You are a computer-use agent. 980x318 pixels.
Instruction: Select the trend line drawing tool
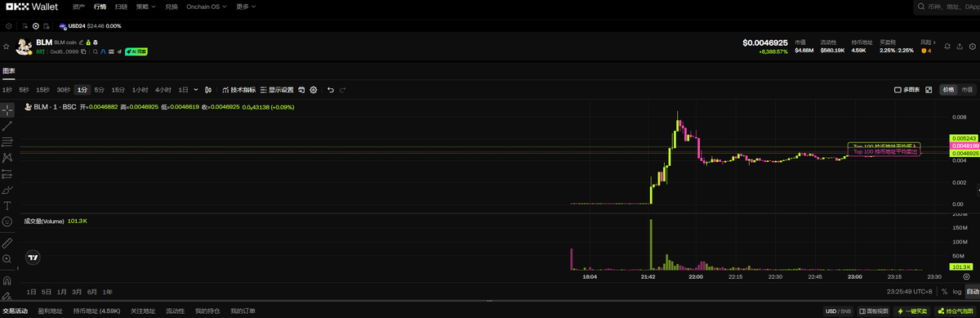pos(7,126)
